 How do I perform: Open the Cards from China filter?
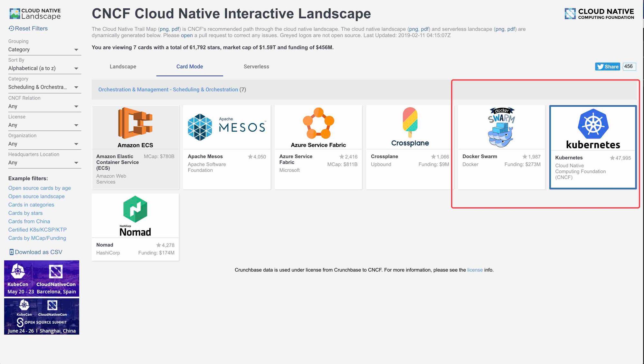coord(29,221)
